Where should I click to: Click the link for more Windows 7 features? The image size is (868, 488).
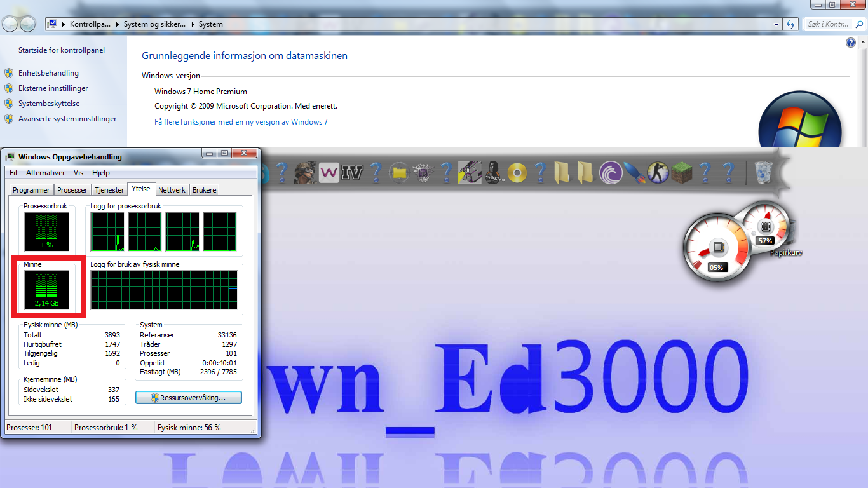pyautogui.click(x=241, y=122)
